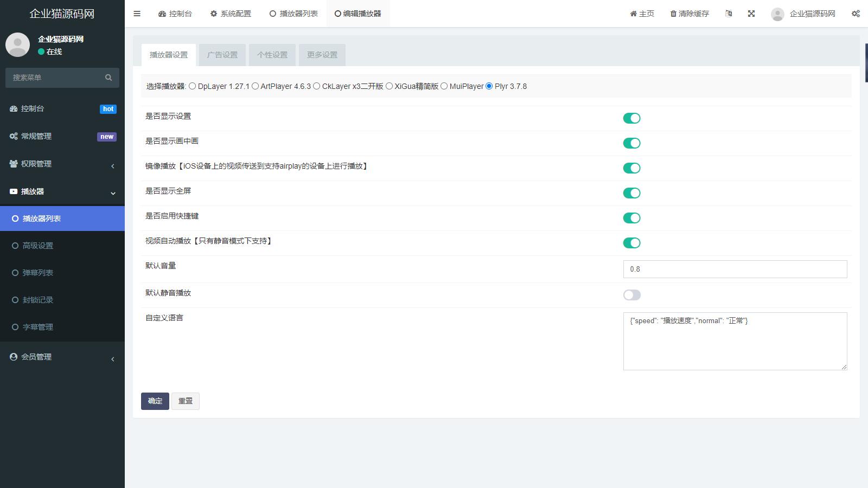Screen dimensions: 868x488
Task: Click the user avatar in top header
Action: (x=777, y=14)
